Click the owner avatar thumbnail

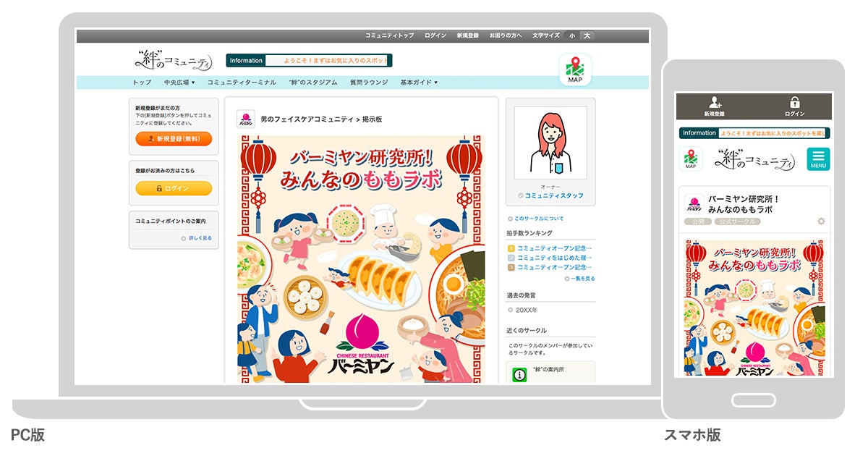pos(550,143)
